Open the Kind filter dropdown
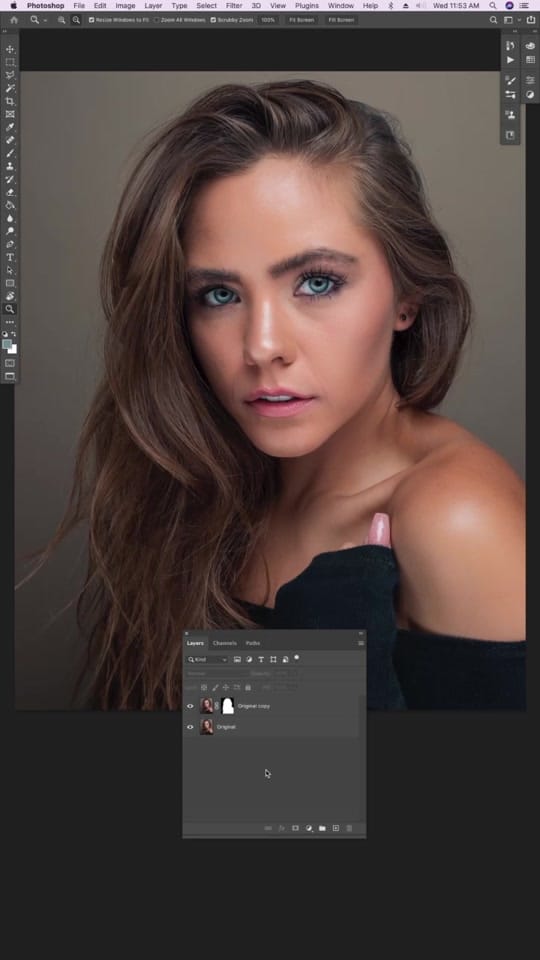 tap(207, 659)
